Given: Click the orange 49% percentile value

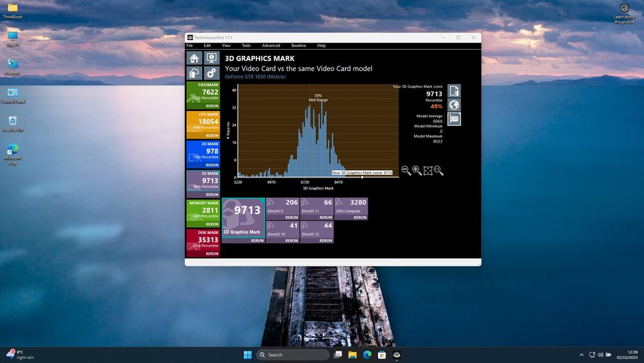Looking at the screenshot, I should (436, 106).
